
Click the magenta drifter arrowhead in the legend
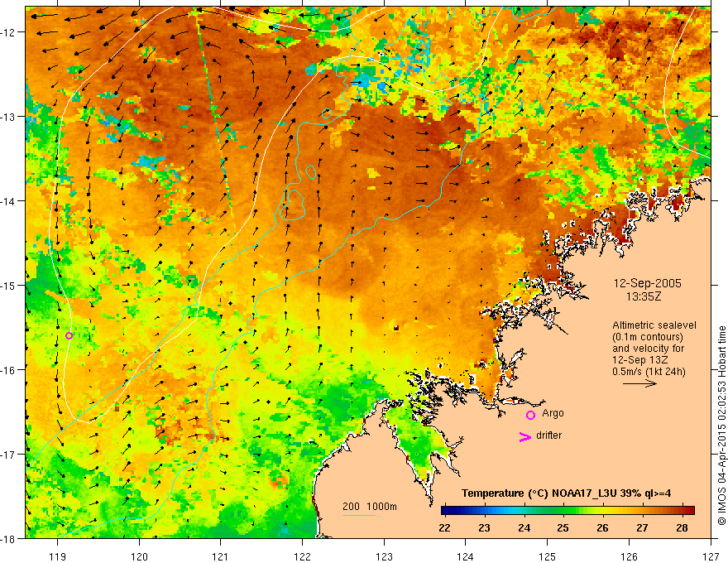[525, 436]
